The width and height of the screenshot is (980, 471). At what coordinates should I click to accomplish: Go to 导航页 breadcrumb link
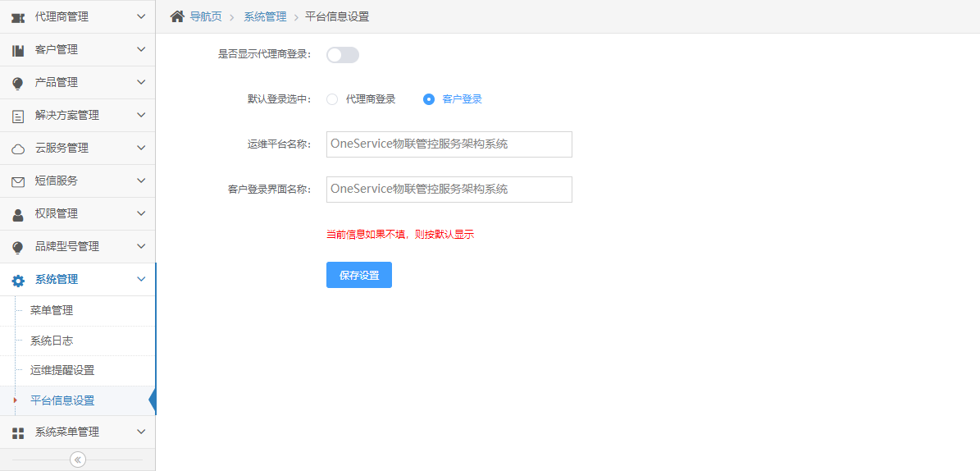point(206,17)
